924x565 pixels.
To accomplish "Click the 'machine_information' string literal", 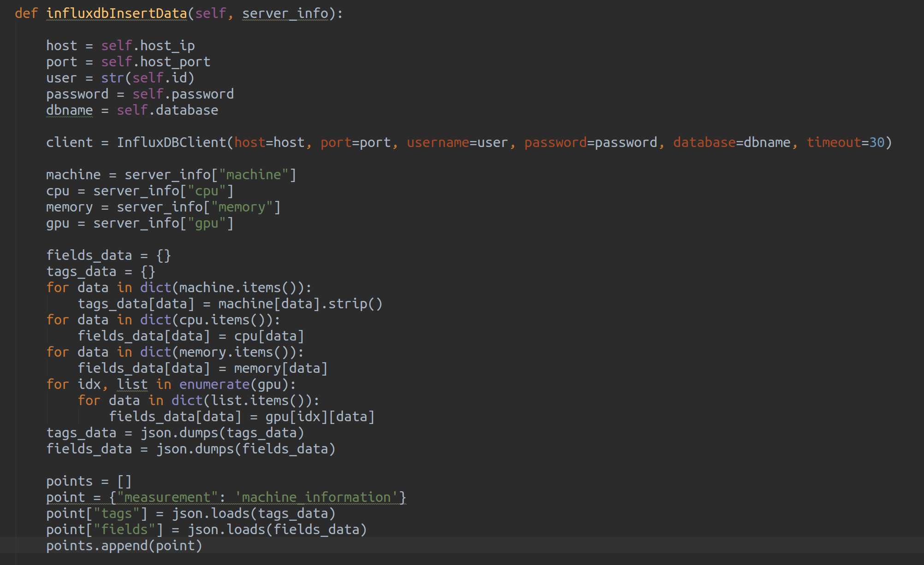I will pos(316,497).
